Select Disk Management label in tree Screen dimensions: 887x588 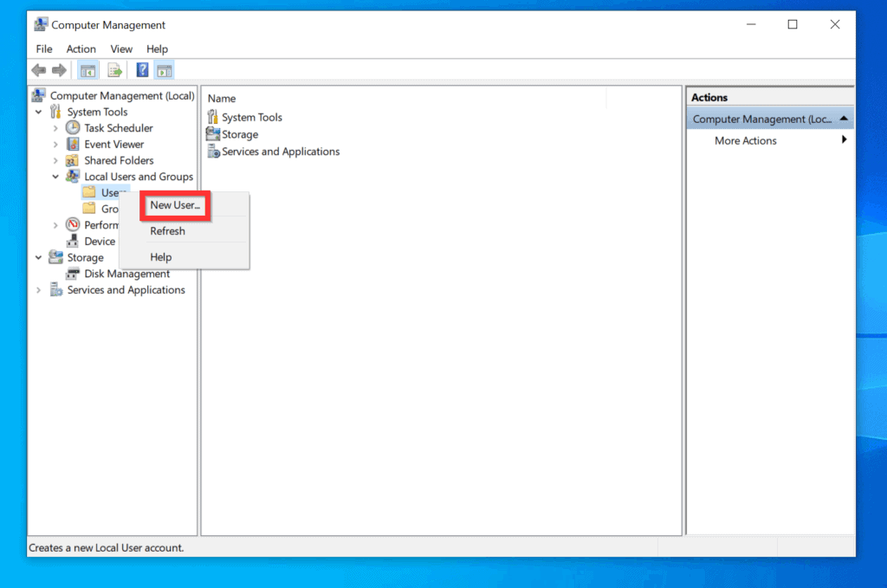coord(126,274)
